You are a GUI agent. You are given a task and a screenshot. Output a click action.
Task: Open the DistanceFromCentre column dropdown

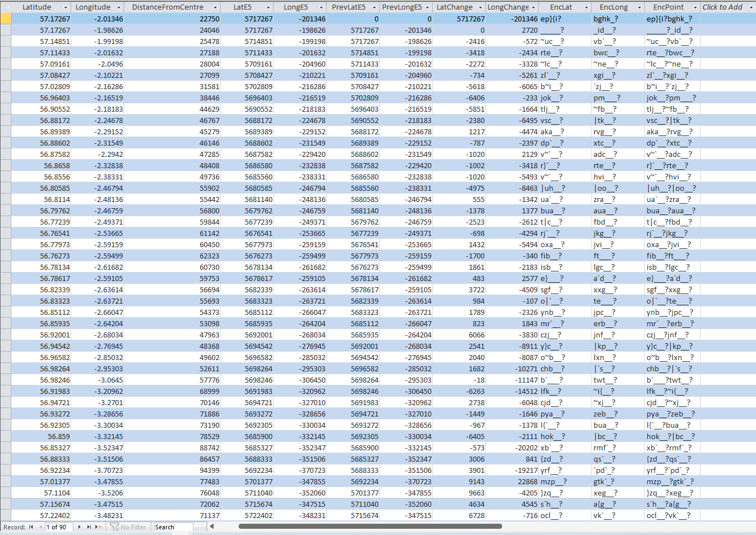(x=216, y=7)
